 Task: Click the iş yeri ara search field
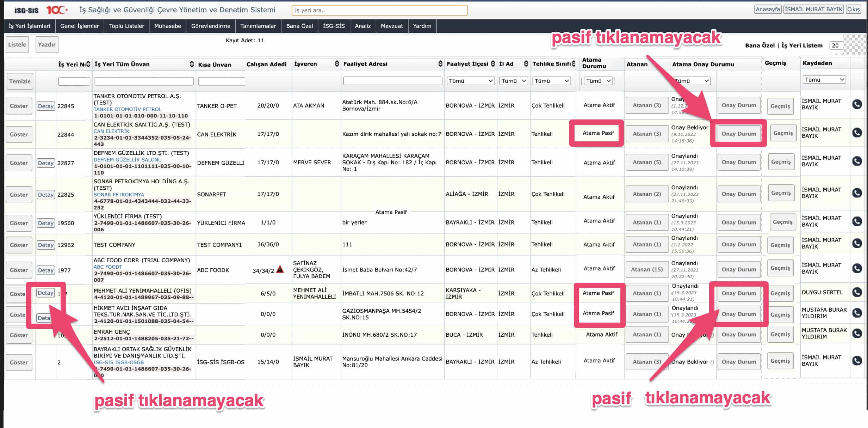[379, 11]
